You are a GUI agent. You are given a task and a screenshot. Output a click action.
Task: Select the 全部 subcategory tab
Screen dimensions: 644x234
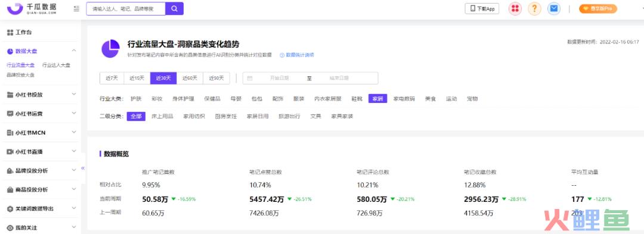point(136,116)
